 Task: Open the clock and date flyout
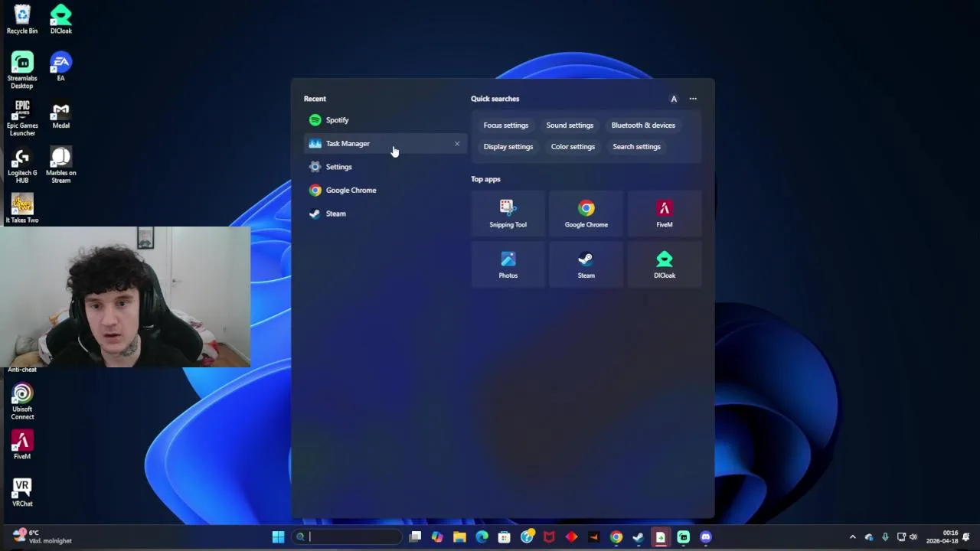coord(942,537)
